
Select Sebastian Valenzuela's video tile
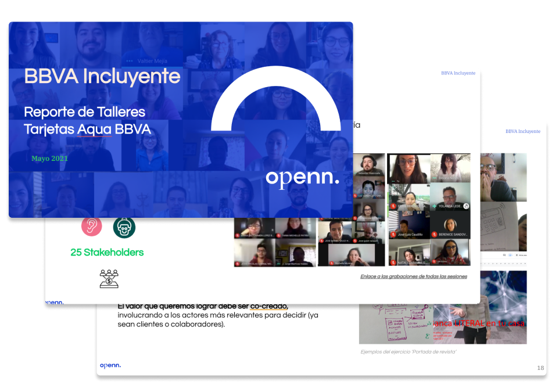click(x=369, y=165)
